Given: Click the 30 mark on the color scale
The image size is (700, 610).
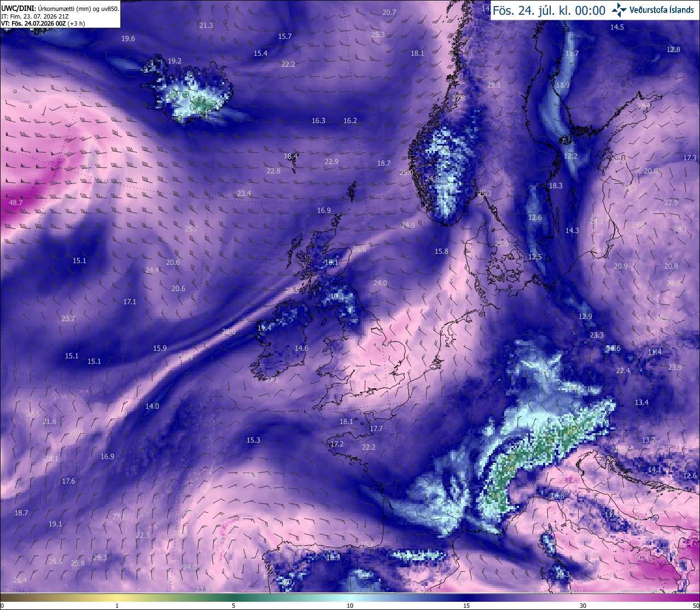Looking at the screenshot, I should tap(583, 606).
